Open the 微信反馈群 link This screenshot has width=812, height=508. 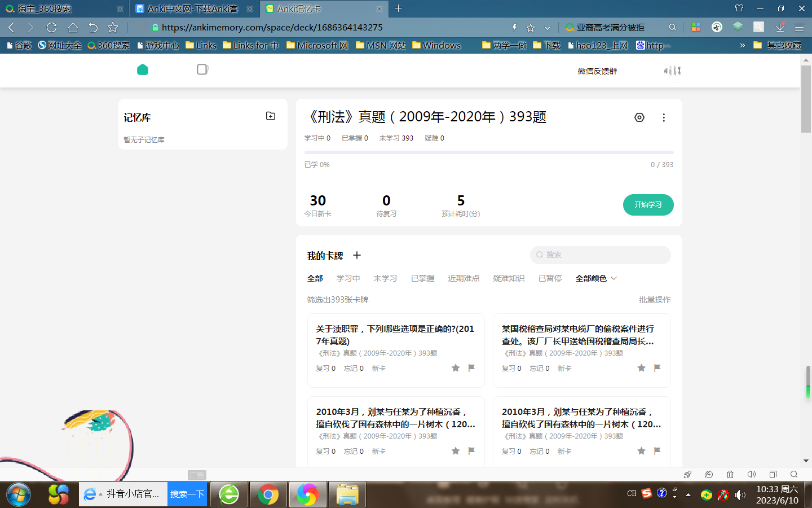point(597,71)
